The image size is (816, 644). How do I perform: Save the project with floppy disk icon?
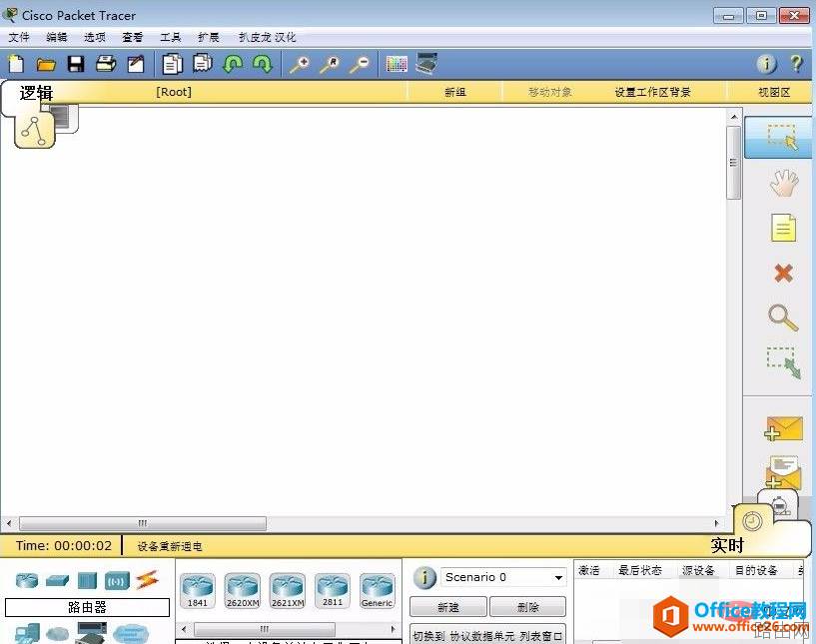pyautogui.click(x=76, y=64)
